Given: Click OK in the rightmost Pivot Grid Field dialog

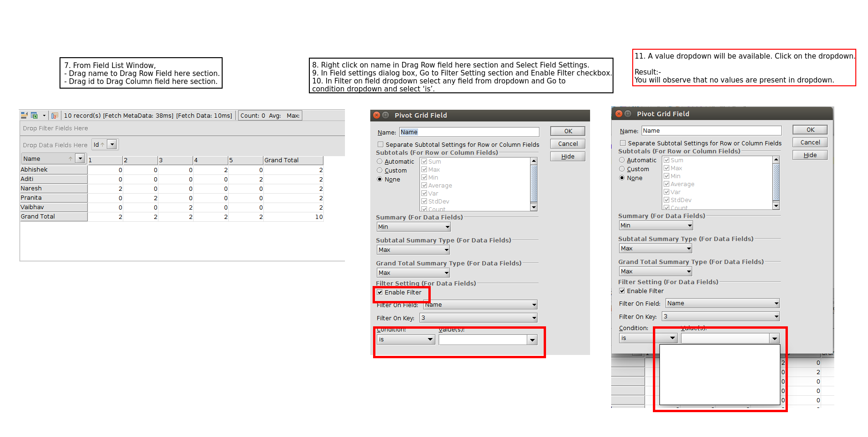Looking at the screenshot, I should pyautogui.click(x=810, y=130).
